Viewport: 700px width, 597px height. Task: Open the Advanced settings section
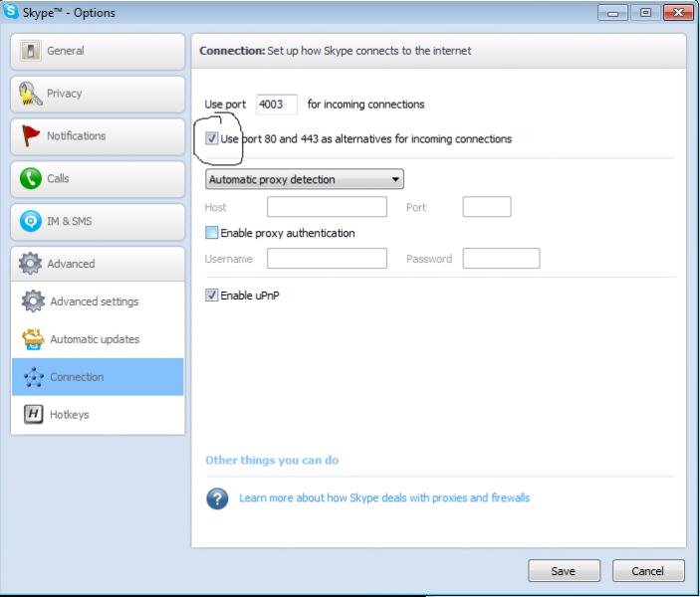point(94,301)
